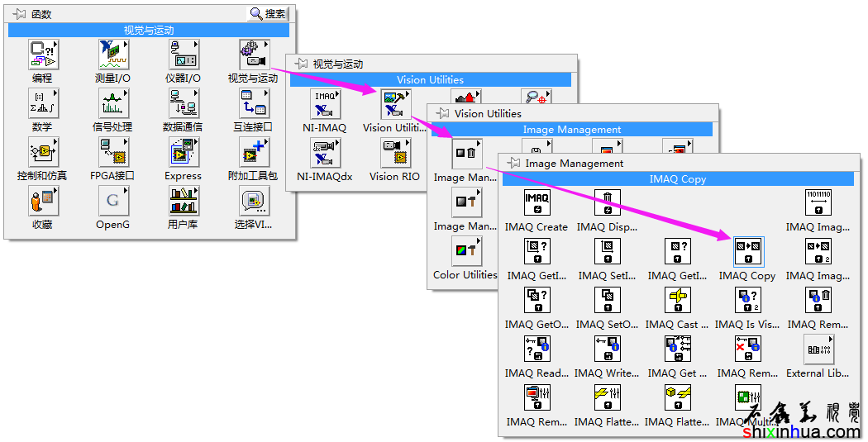The width and height of the screenshot is (868, 442).
Task: Open the OpenG palette icon
Action: [112, 201]
